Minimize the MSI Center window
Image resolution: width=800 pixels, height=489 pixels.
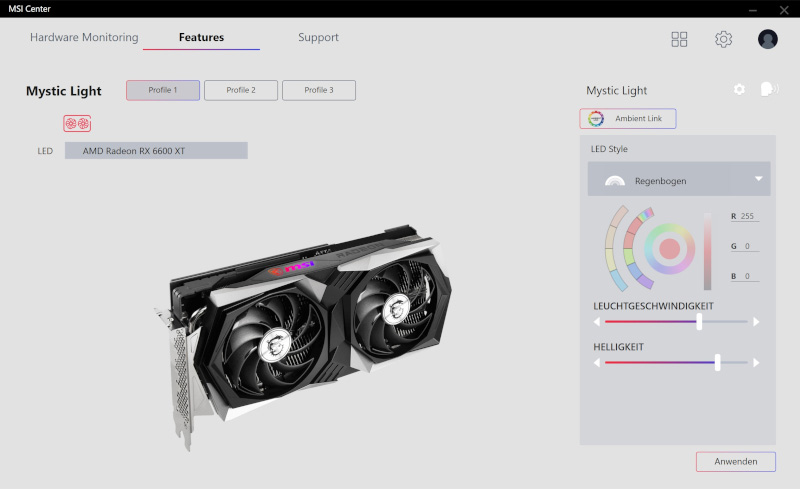[x=753, y=9]
